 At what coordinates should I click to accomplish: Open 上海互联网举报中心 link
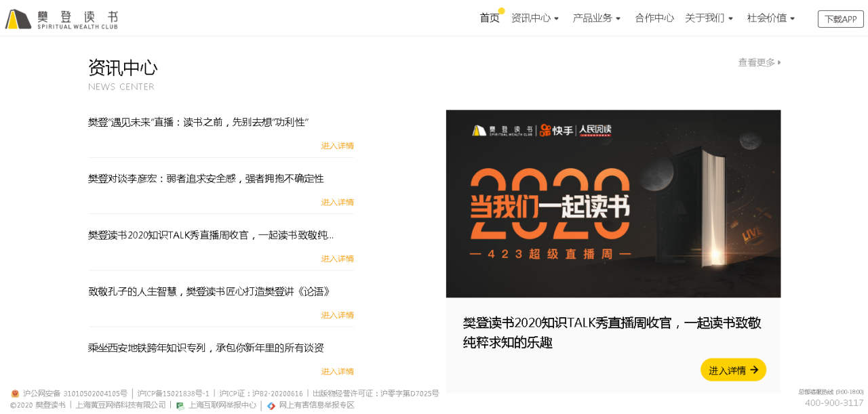click(222, 405)
